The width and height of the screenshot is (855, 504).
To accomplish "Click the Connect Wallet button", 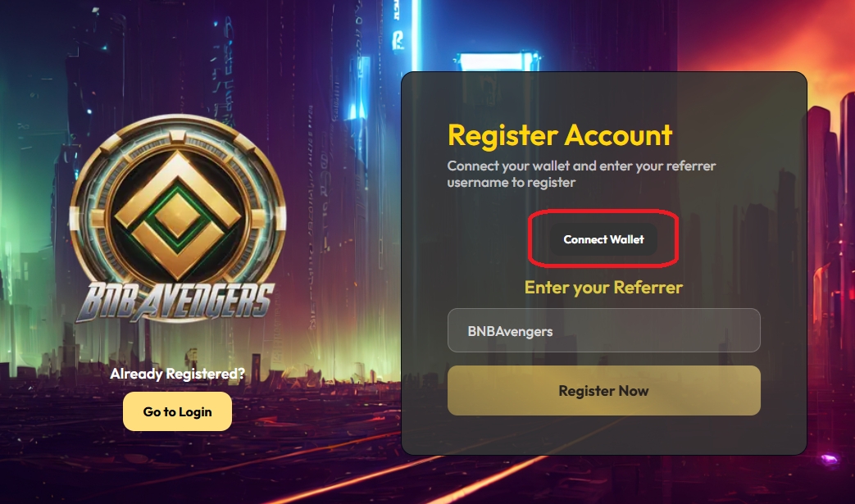I will (603, 239).
